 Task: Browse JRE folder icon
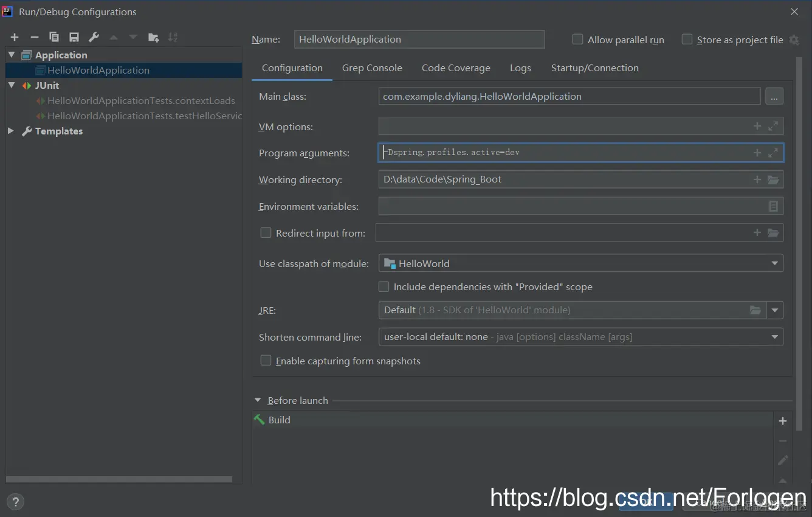pyautogui.click(x=755, y=310)
